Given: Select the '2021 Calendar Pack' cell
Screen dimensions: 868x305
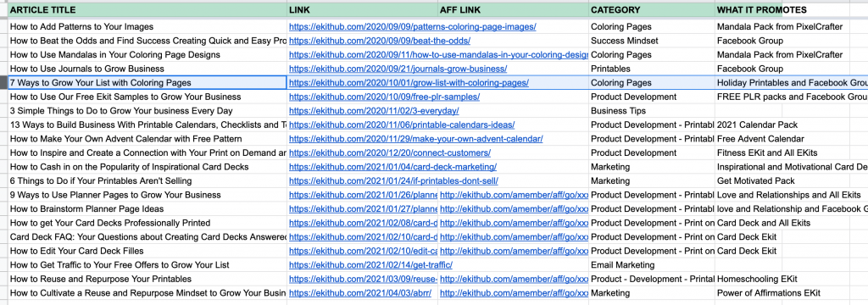Looking at the screenshot, I should point(782,125).
